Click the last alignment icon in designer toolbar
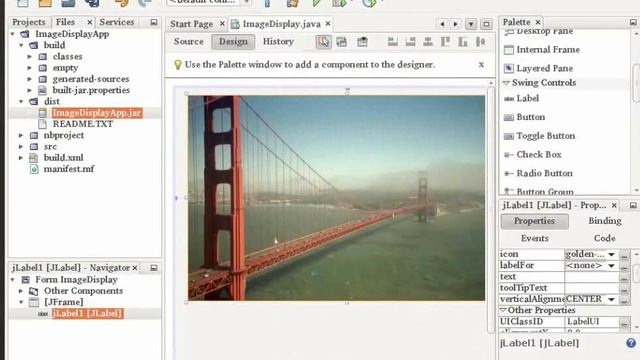The image size is (640, 360). pyautogui.click(x=480, y=42)
